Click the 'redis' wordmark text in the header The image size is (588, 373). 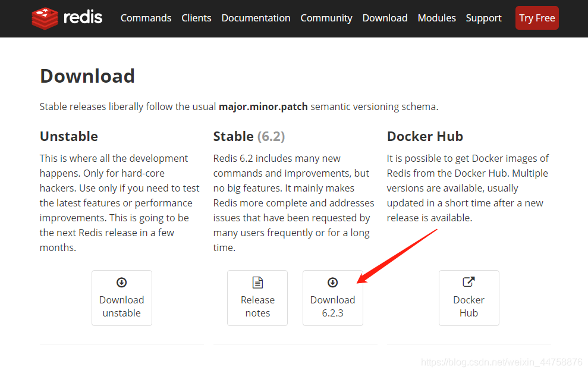(83, 18)
